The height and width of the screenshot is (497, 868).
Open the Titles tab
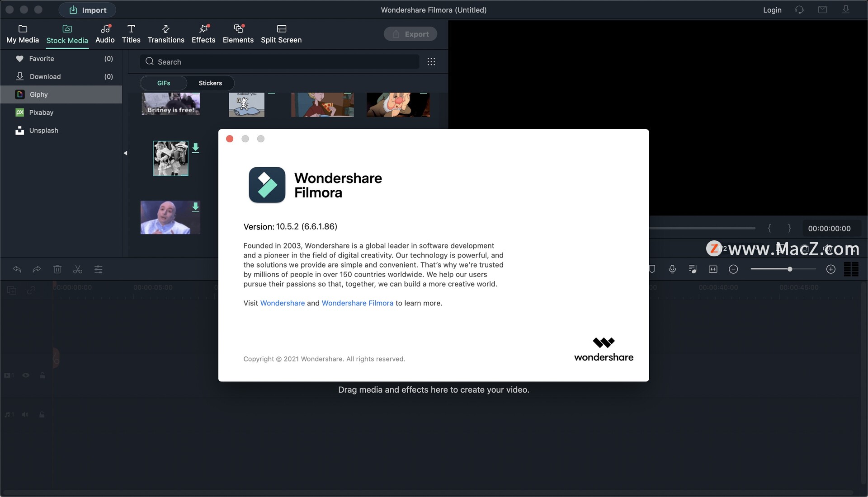coord(131,34)
